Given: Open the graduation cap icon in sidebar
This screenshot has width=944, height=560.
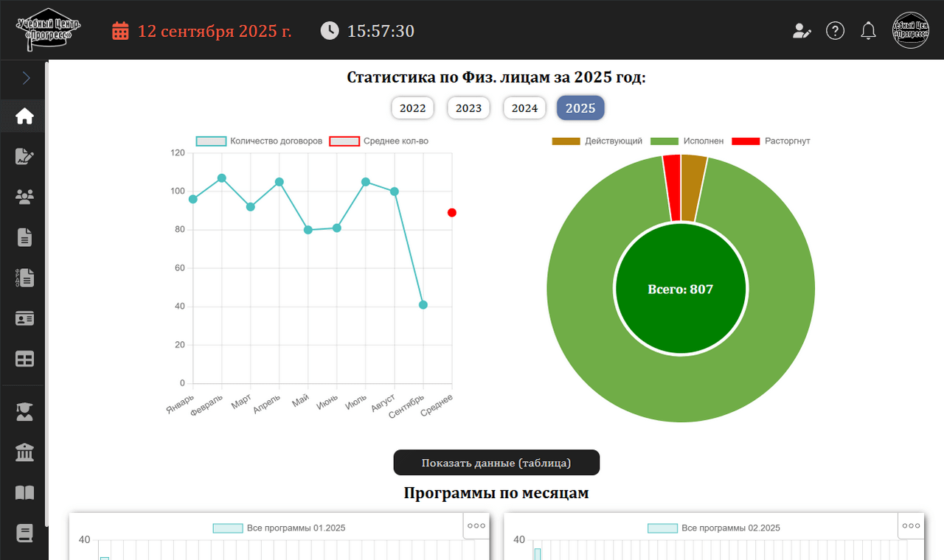Looking at the screenshot, I should tap(23, 412).
